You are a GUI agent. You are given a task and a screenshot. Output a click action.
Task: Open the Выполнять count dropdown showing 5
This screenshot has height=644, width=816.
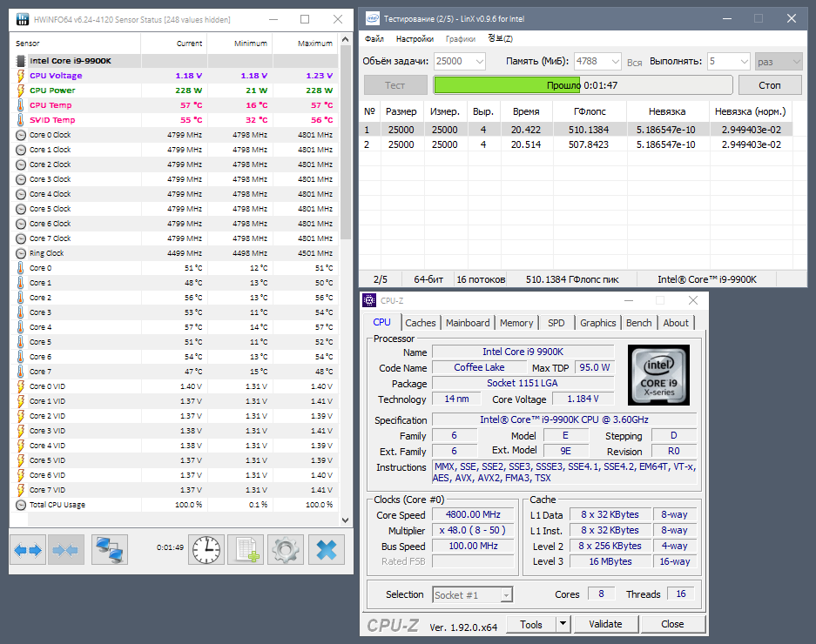click(729, 62)
